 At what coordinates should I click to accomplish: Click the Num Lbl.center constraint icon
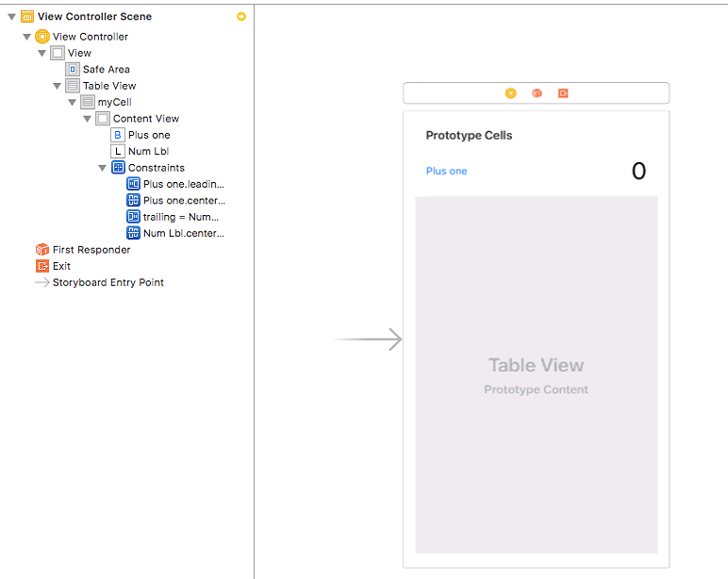click(133, 233)
